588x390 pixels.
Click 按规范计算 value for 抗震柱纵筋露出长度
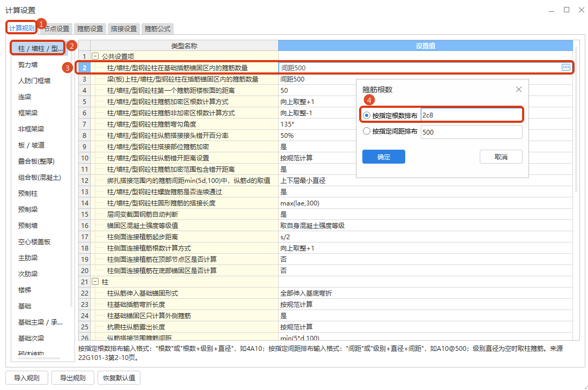point(296,327)
